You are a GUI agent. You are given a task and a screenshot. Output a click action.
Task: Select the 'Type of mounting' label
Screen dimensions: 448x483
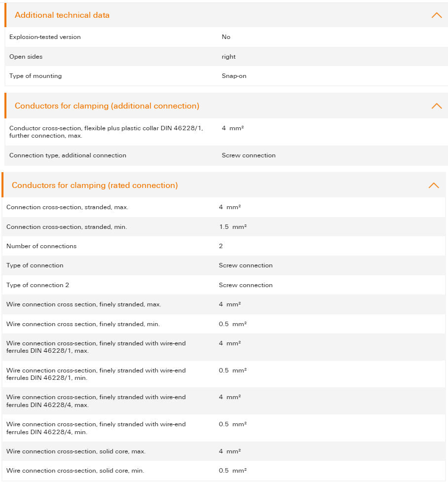(36, 76)
